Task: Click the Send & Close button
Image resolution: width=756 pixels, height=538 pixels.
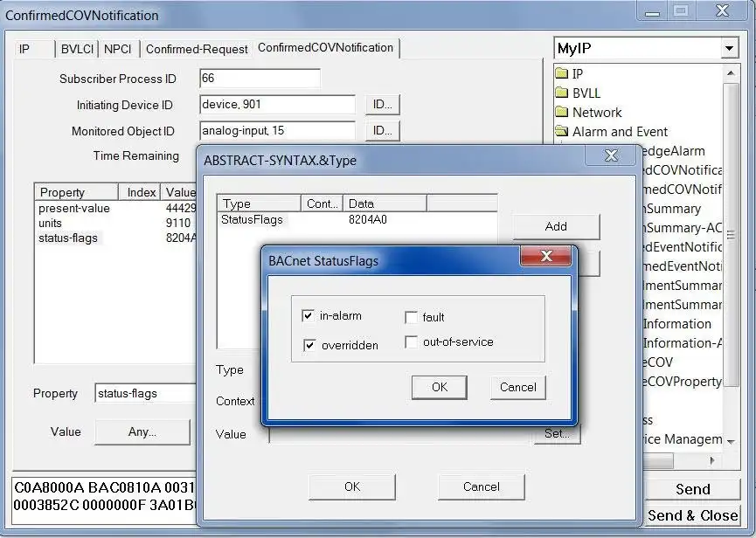Action: coord(693,515)
